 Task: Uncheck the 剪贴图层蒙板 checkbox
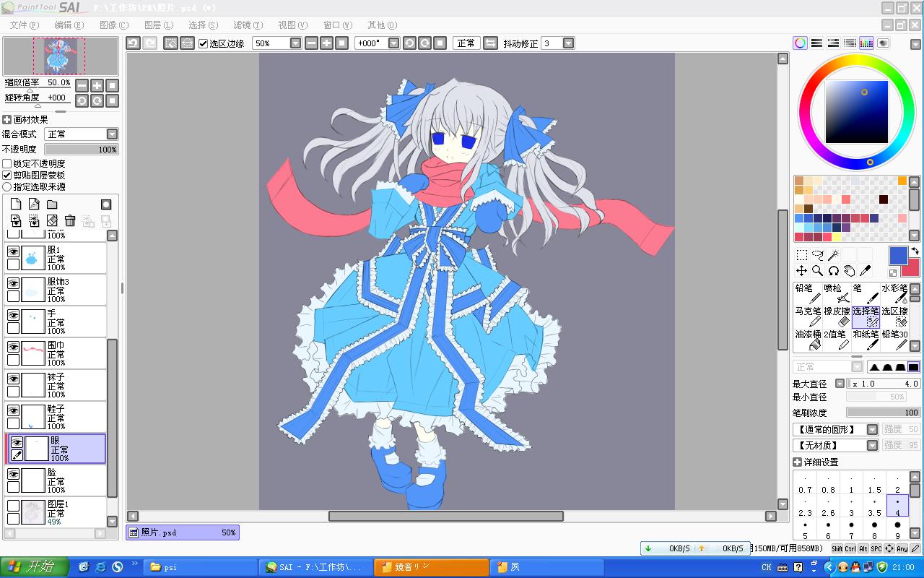tap(7, 175)
